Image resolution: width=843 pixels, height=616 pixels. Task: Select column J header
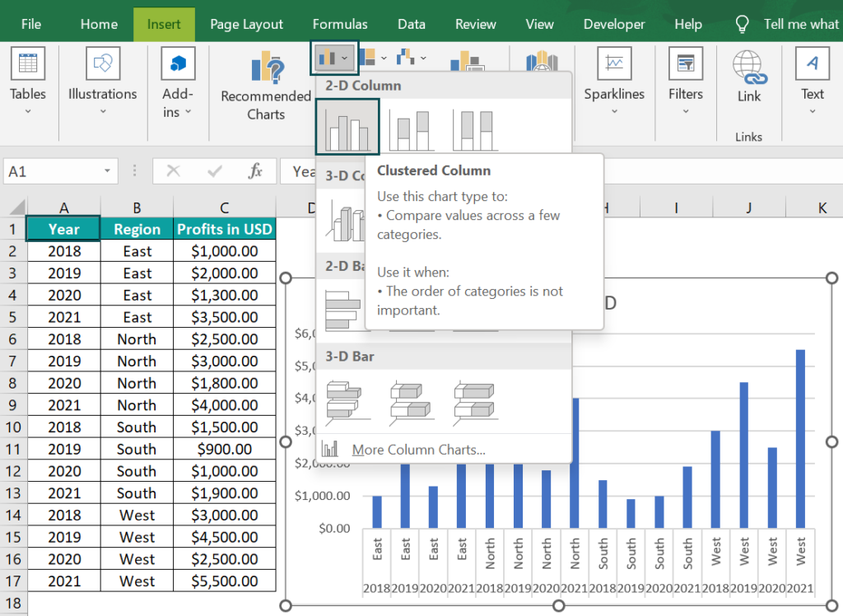click(748, 208)
